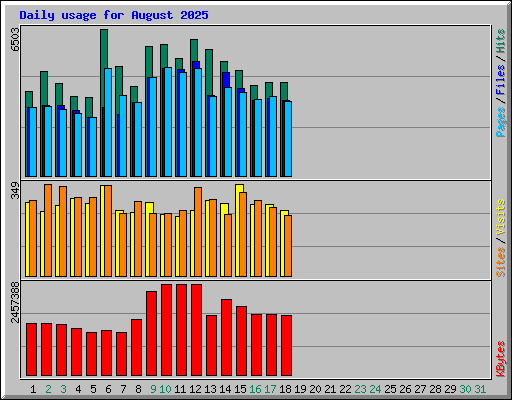The height and width of the screenshot is (400, 512).
Task: Click day label 28 on the axis
Action: [x=435, y=389]
